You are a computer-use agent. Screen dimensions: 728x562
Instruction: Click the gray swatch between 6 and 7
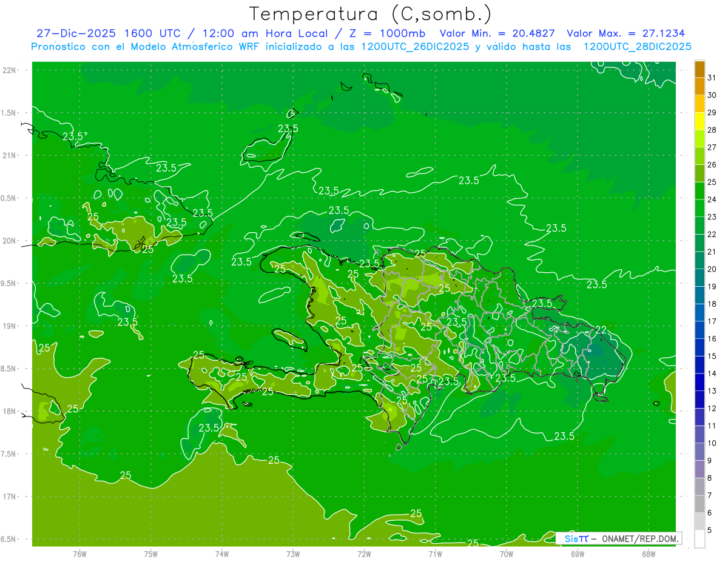(x=699, y=504)
